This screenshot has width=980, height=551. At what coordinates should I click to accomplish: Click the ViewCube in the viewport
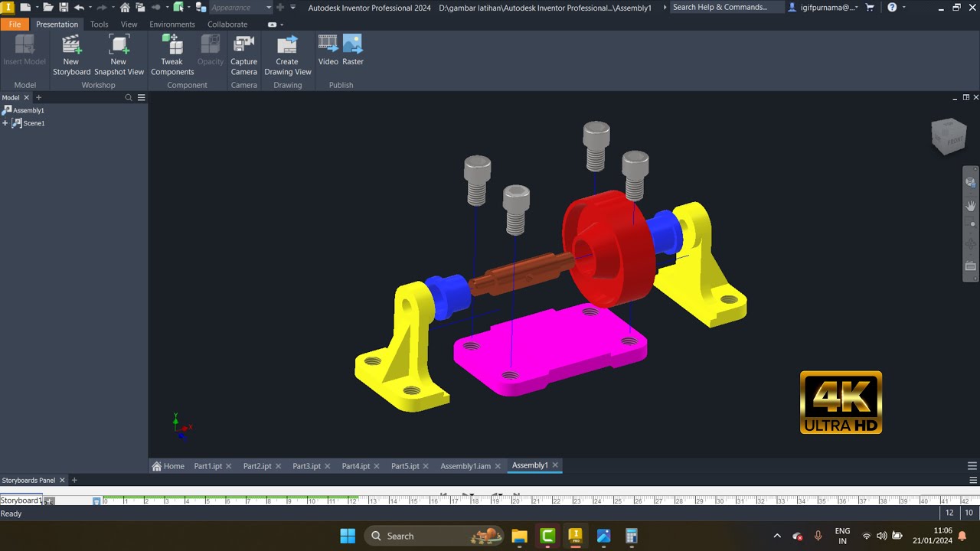[x=949, y=135]
